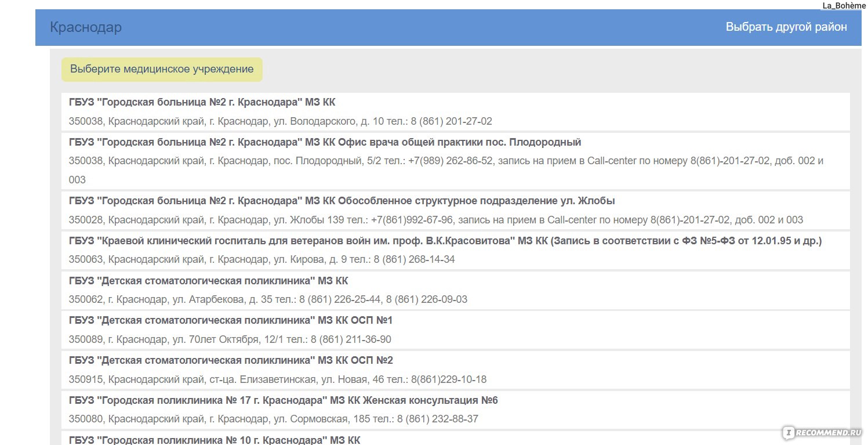Click 'Выберите медицинское учреждение' yellow label
Viewport: 868px width, 445px height.
click(x=162, y=69)
